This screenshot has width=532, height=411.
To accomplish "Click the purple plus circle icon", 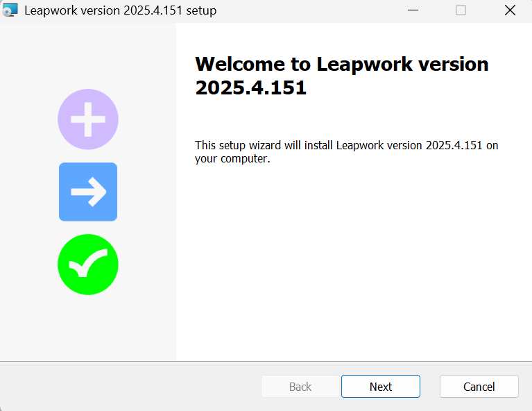I will 88,119.
